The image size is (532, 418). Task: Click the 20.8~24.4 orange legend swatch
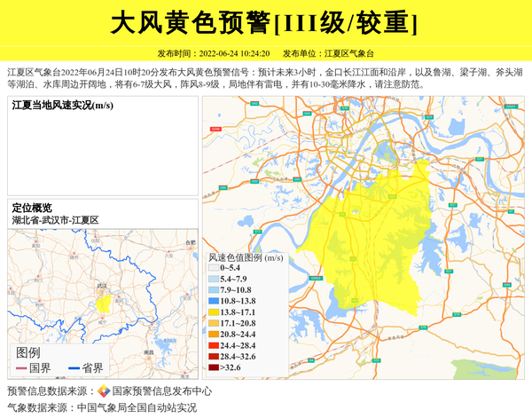(213, 334)
